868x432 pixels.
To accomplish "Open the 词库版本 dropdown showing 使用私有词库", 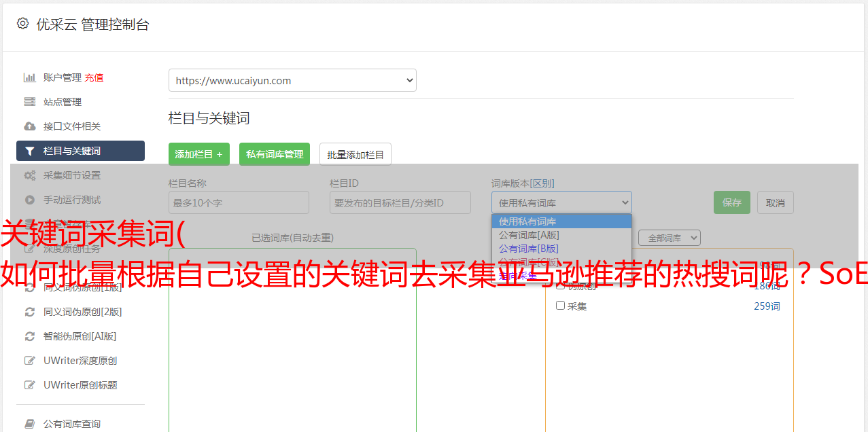I will click(561, 202).
